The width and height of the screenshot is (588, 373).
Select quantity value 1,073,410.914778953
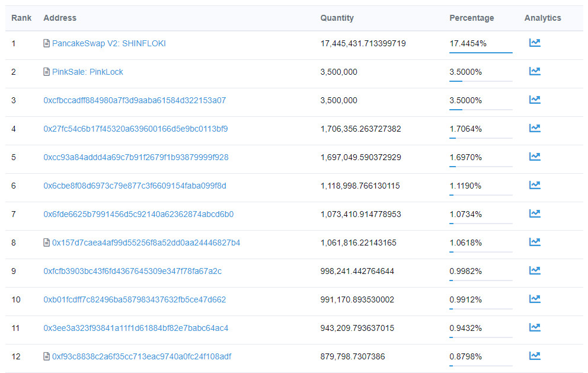click(x=360, y=214)
